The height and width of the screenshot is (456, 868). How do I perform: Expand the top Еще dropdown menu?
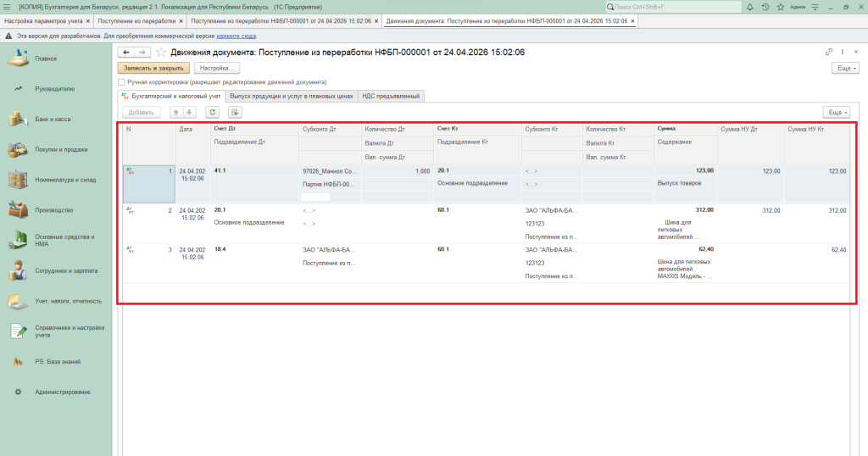845,68
